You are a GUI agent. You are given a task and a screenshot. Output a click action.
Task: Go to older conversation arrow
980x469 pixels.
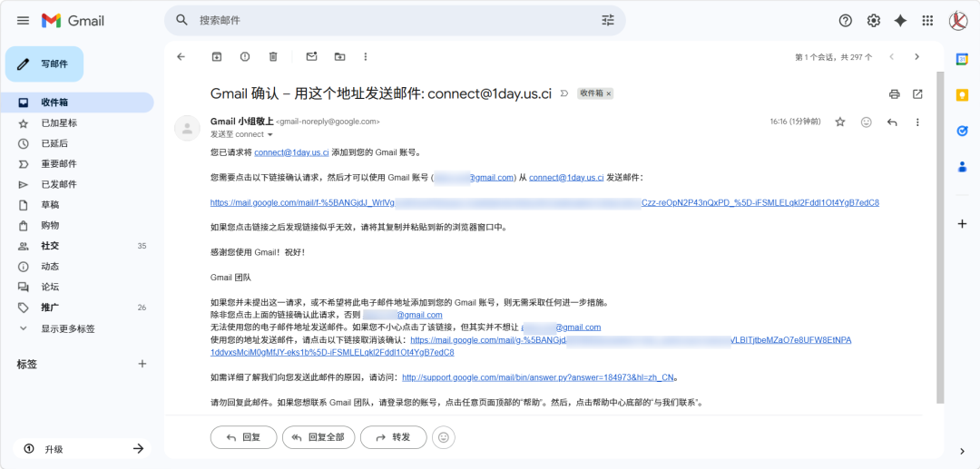[916, 57]
